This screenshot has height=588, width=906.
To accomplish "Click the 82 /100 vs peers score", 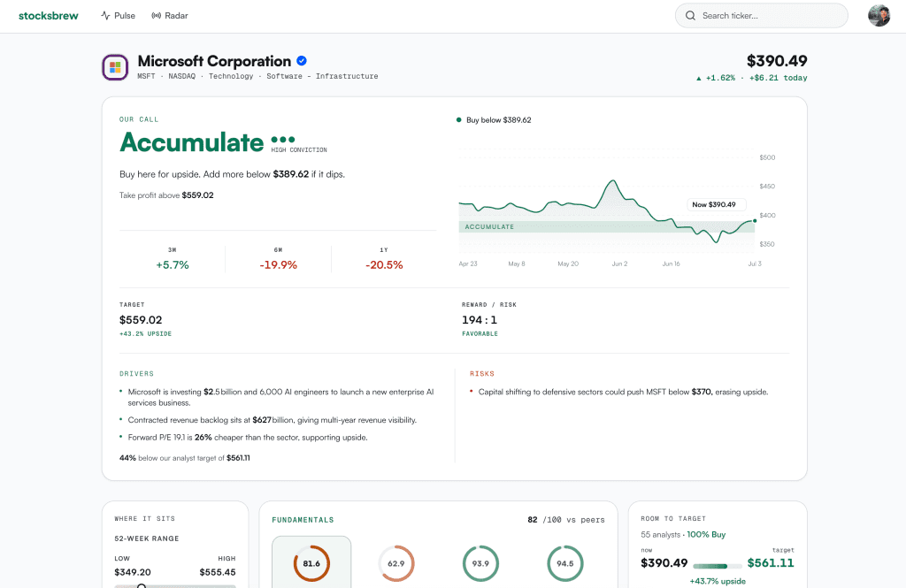I will click(565, 520).
